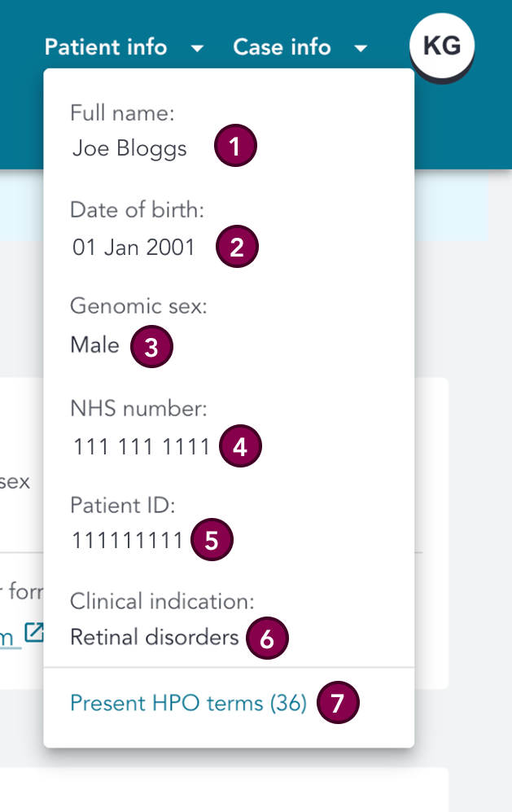Select marker 2 beside the date of birth
Screen dimensions: 512x812
236,247
